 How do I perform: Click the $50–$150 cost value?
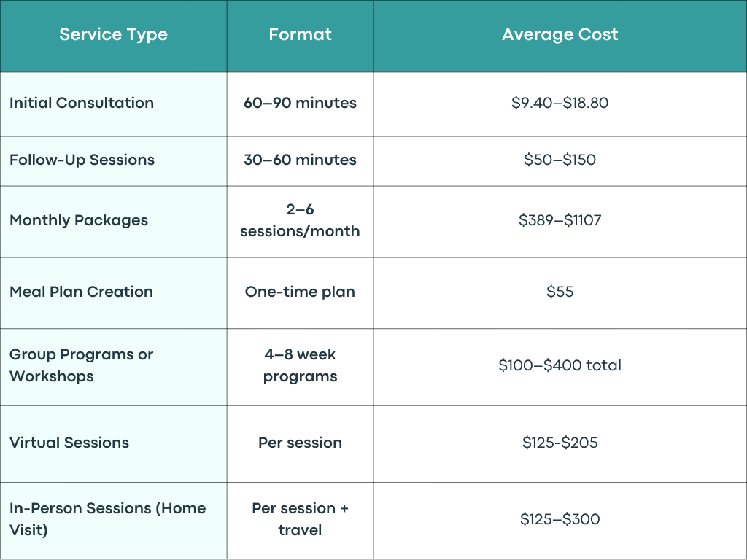(x=560, y=160)
